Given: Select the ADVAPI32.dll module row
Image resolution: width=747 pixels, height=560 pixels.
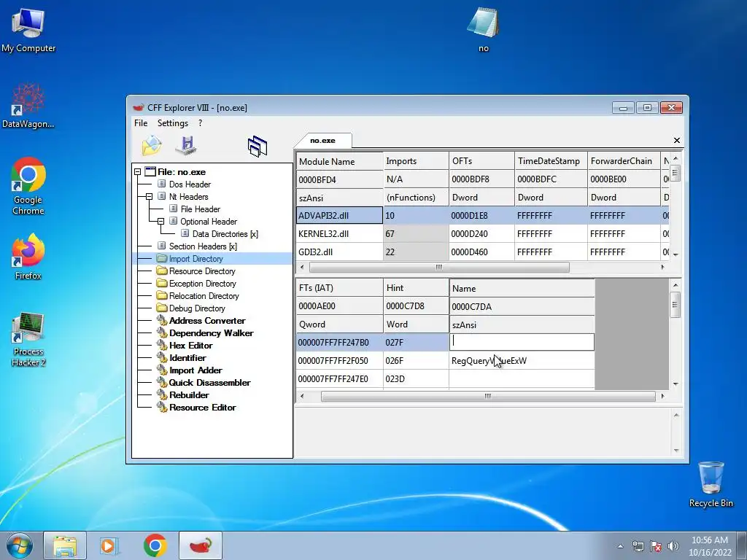Looking at the screenshot, I should [483, 215].
